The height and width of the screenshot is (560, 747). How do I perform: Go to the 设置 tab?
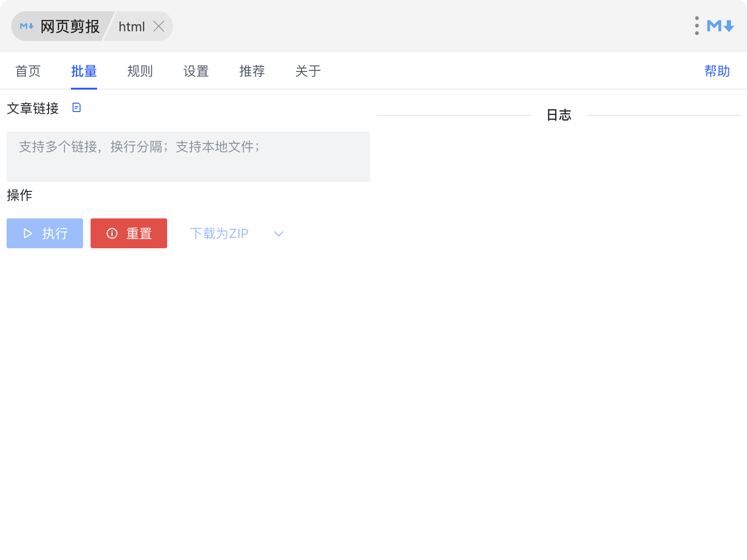tap(196, 71)
